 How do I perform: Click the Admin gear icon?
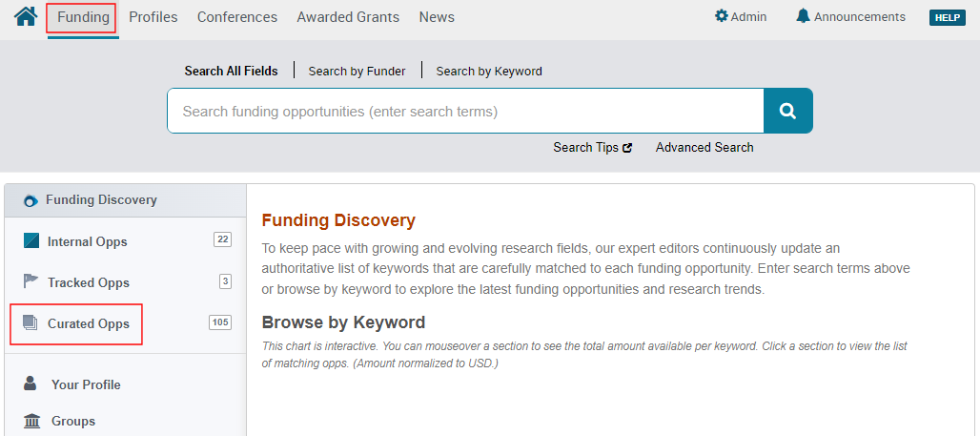click(x=722, y=16)
